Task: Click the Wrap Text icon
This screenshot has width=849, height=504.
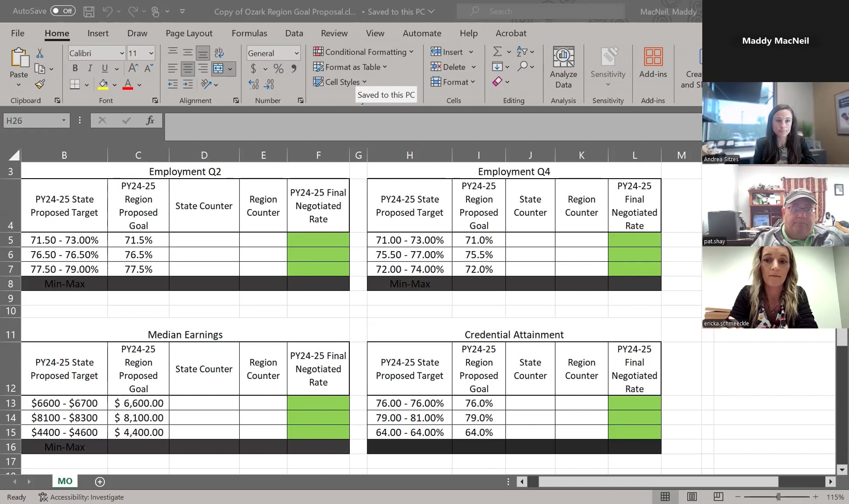Action: point(219,53)
